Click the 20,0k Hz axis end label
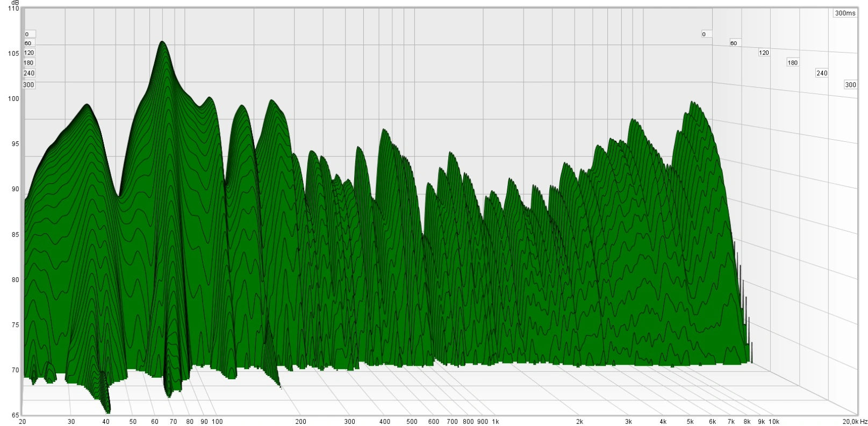Image resolution: width=868 pixels, height=426 pixels. tap(853, 422)
